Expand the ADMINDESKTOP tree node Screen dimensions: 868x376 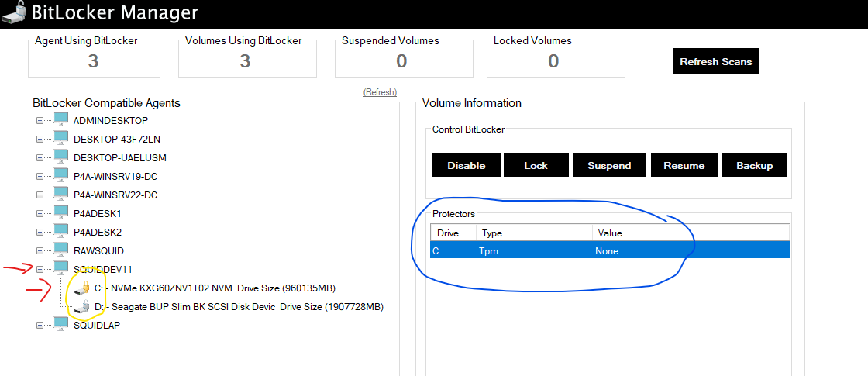[x=40, y=121]
